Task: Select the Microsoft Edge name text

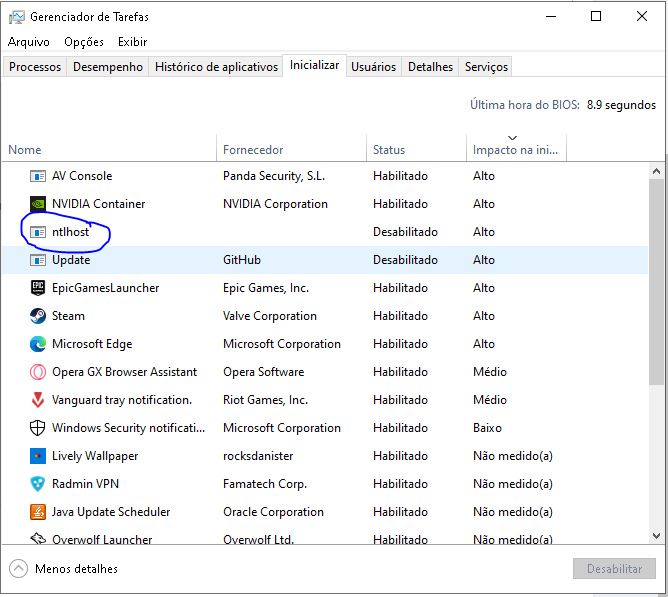Action: click(92, 344)
